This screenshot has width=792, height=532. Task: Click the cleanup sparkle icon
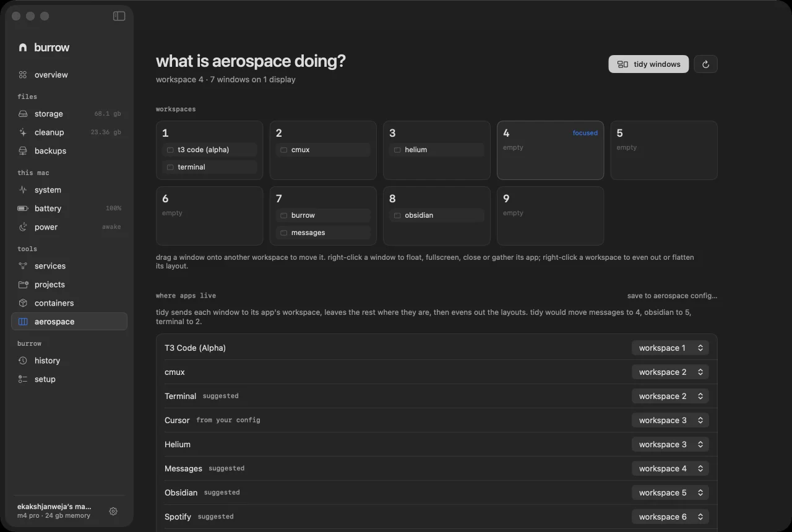point(23,132)
